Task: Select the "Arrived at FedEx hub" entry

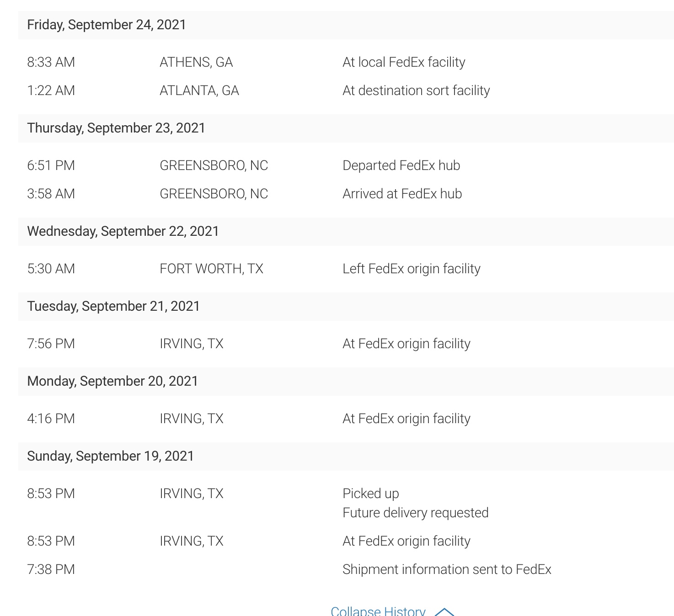Action: [x=402, y=194]
